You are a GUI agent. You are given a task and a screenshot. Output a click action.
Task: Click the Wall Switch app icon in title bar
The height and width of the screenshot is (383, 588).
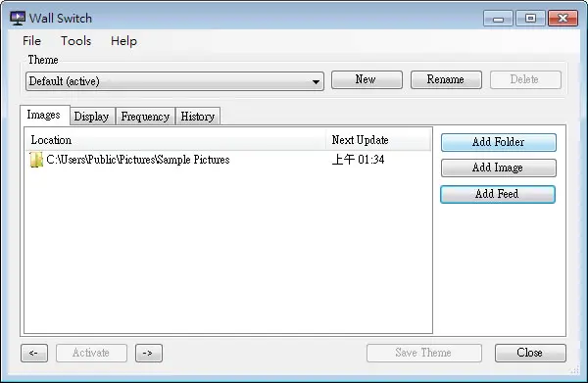(18, 18)
